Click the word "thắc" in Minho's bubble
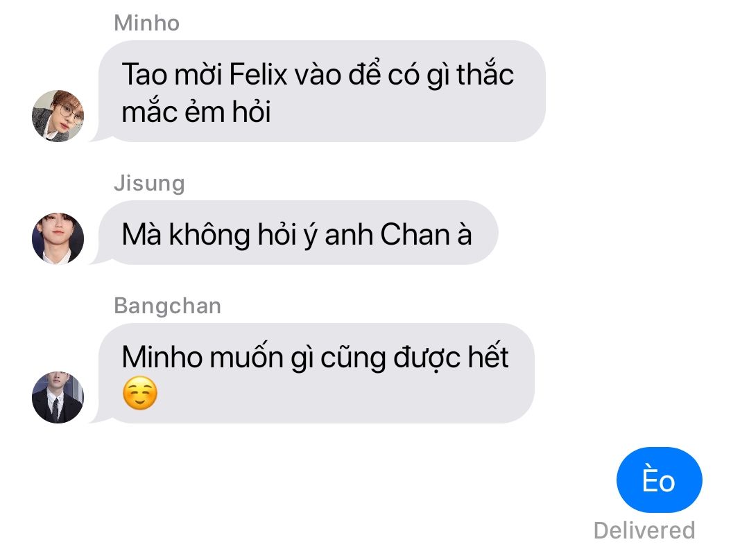This screenshot has height=560, width=749. [485, 73]
